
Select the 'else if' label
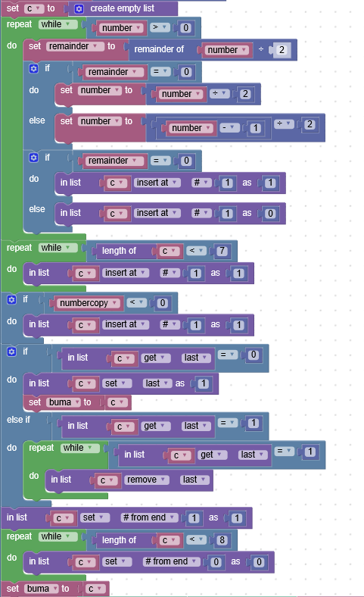point(18,420)
